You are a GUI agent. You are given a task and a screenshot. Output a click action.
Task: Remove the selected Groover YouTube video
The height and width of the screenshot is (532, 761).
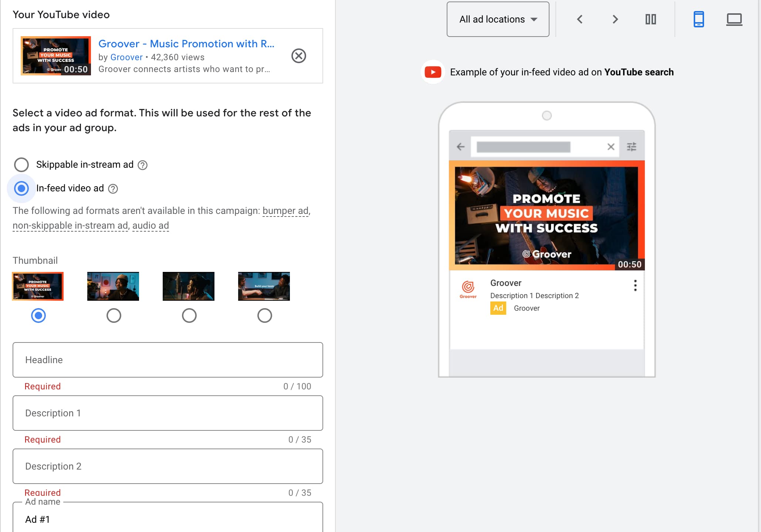[x=298, y=56]
